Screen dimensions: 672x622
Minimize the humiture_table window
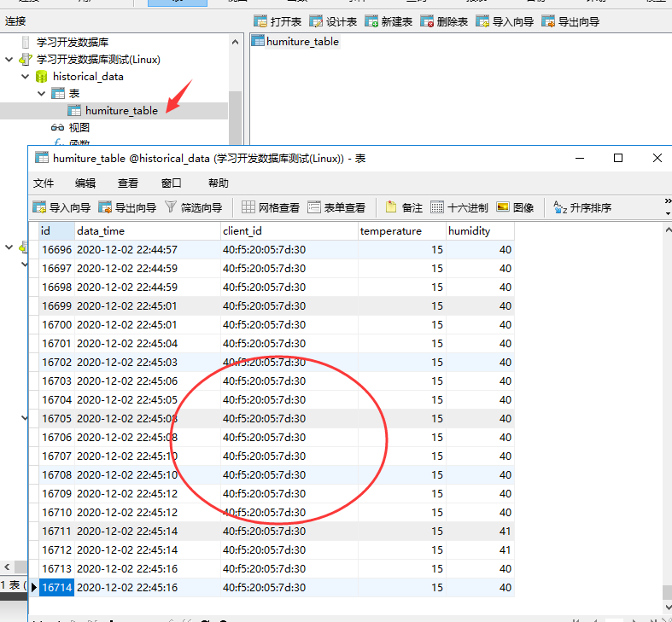click(x=580, y=158)
